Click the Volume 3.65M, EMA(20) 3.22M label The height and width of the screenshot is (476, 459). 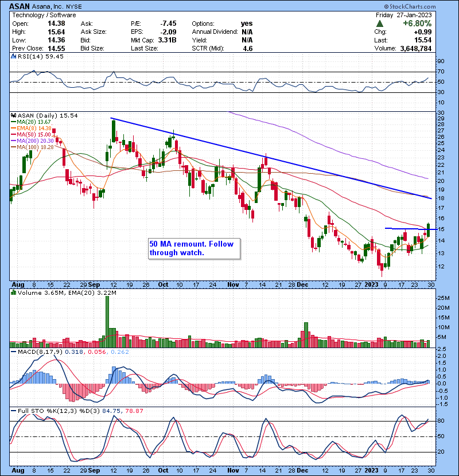(x=67, y=292)
